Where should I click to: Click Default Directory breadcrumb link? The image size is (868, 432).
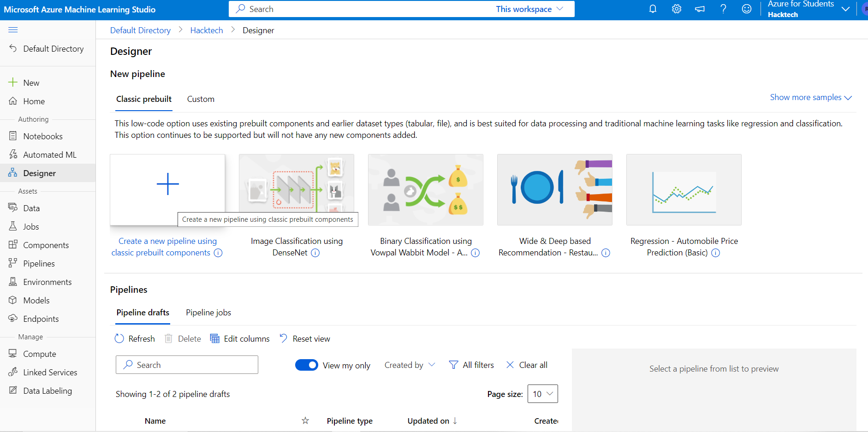pos(140,30)
